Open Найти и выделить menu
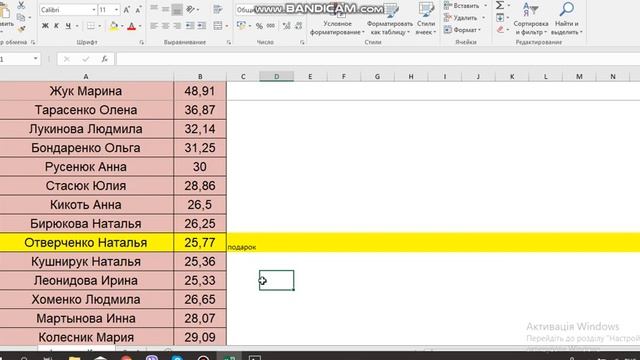 point(567,19)
